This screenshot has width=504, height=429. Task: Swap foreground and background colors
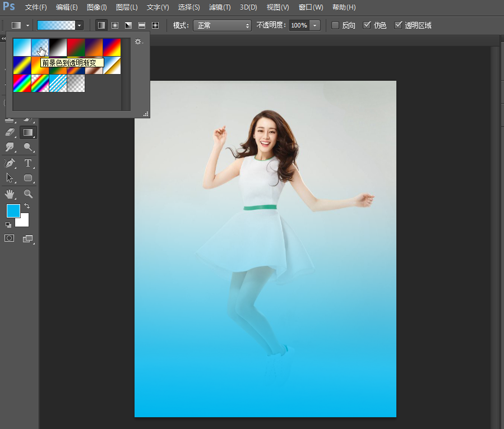pyautogui.click(x=27, y=206)
